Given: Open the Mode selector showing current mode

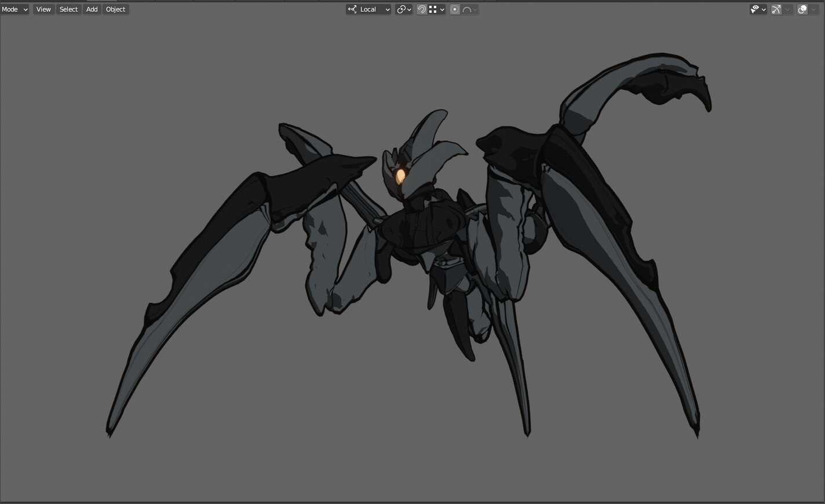Looking at the screenshot, I should [x=14, y=9].
